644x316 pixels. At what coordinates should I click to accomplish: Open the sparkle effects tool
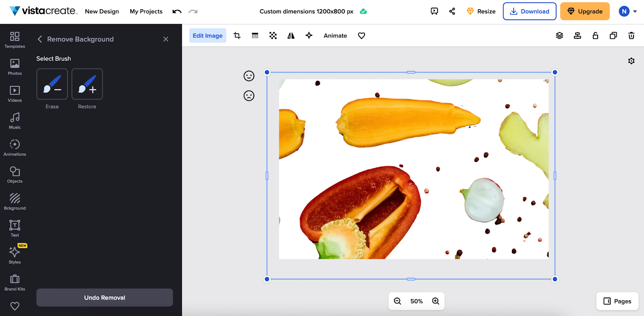pyautogui.click(x=309, y=35)
